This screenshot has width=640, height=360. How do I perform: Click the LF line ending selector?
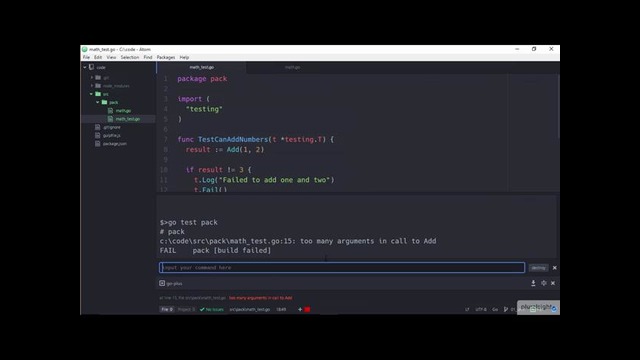(467, 309)
